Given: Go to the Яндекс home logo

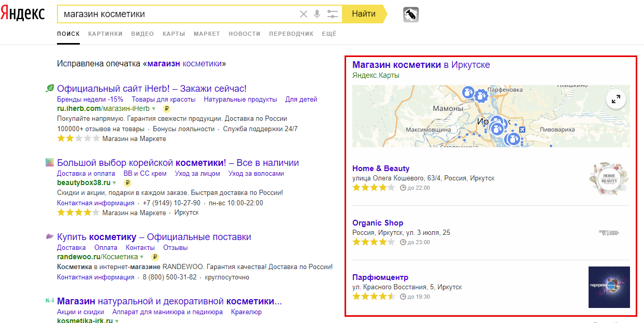Looking at the screenshot, I should (23, 14).
